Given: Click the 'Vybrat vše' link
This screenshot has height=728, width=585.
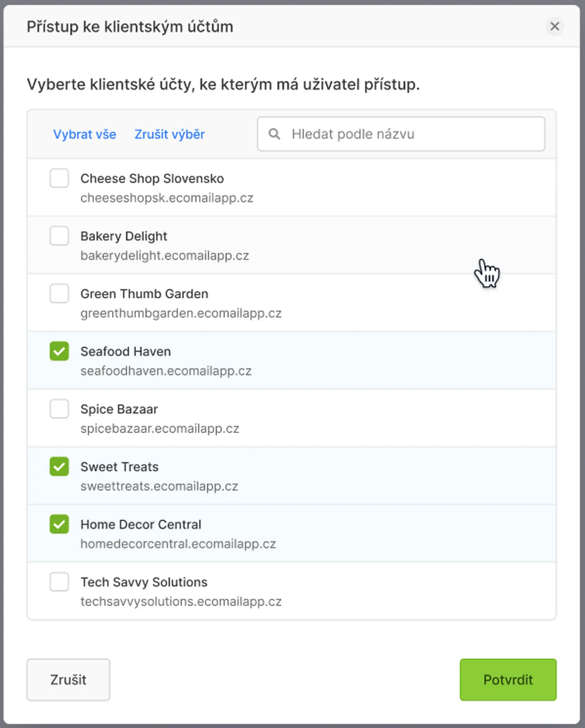Looking at the screenshot, I should pyautogui.click(x=84, y=134).
